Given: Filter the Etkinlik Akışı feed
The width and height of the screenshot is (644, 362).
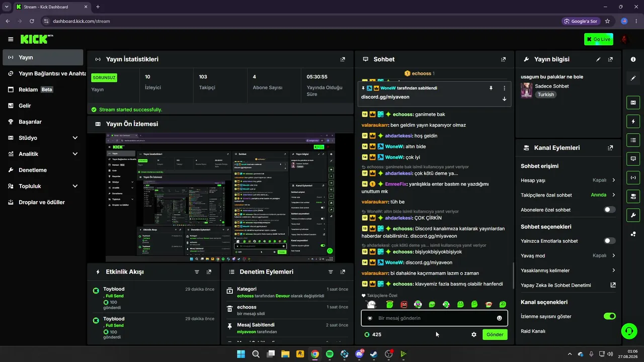Looking at the screenshot, I should pyautogui.click(x=197, y=272).
